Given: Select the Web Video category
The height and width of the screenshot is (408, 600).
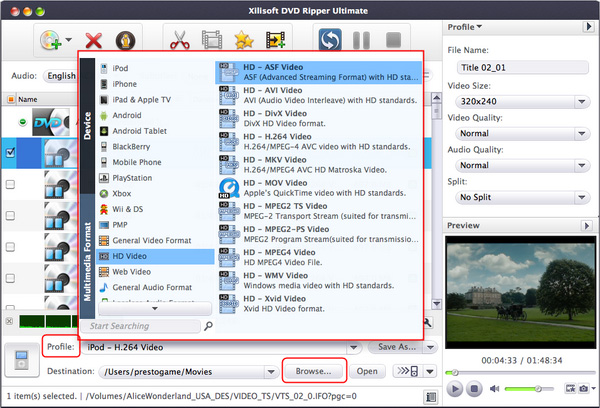Looking at the screenshot, I should (155, 272).
